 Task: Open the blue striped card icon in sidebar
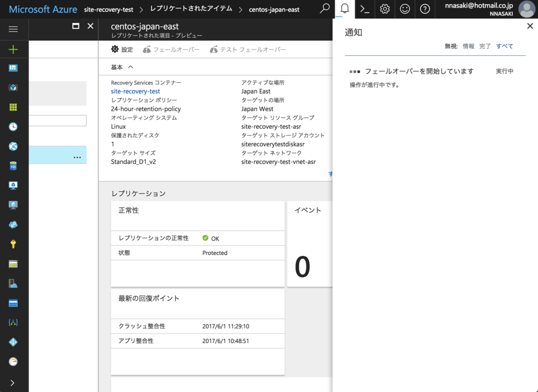tap(13, 303)
